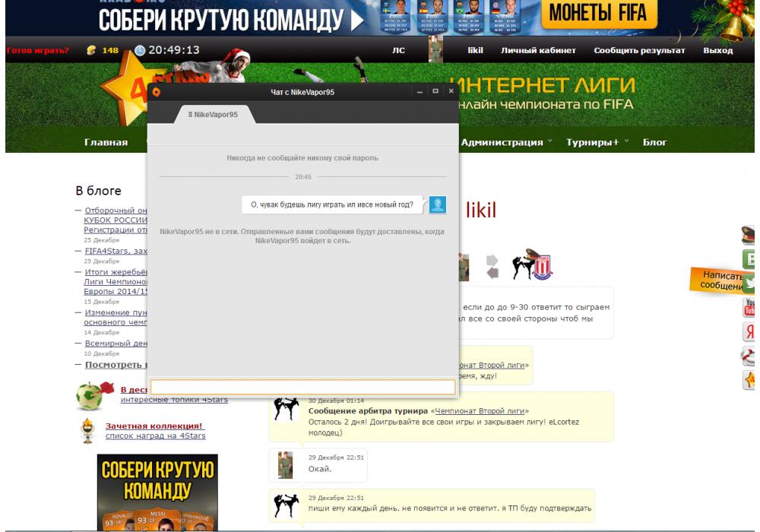Open the Чемпионат Второй лиги link in the arbiter message

(x=480, y=411)
